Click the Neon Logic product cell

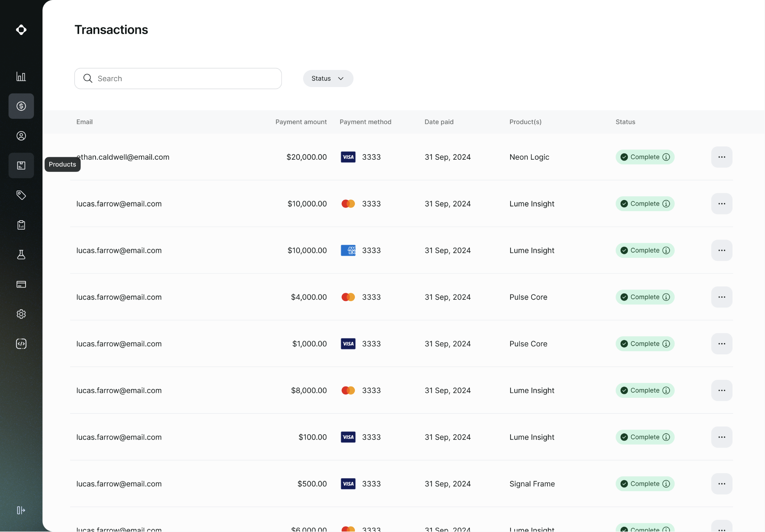529,157
